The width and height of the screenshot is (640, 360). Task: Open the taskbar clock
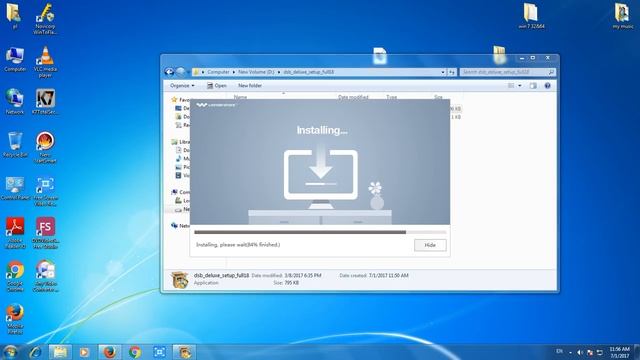click(619, 352)
